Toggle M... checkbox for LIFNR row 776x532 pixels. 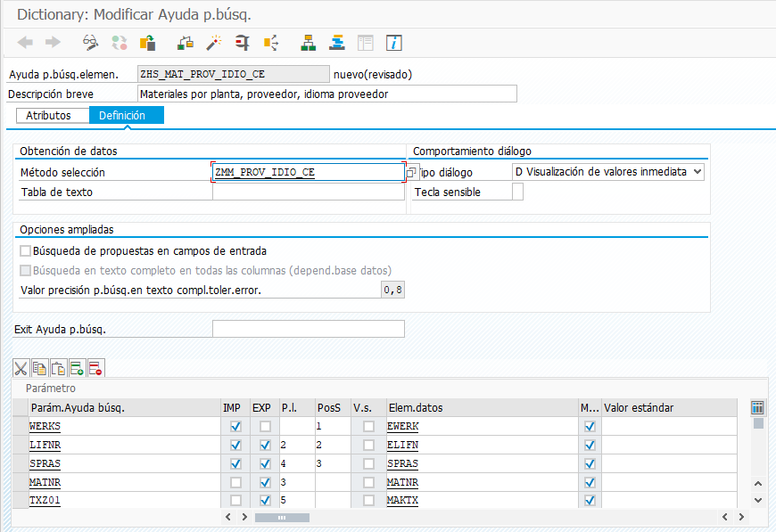pos(590,445)
